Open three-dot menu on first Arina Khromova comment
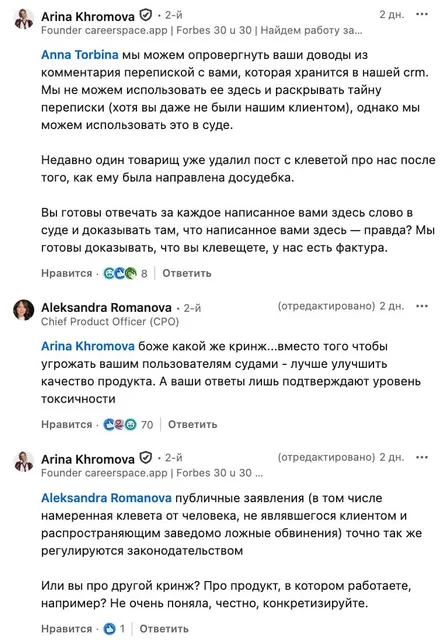This screenshot has height=640, width=448. 421,14
